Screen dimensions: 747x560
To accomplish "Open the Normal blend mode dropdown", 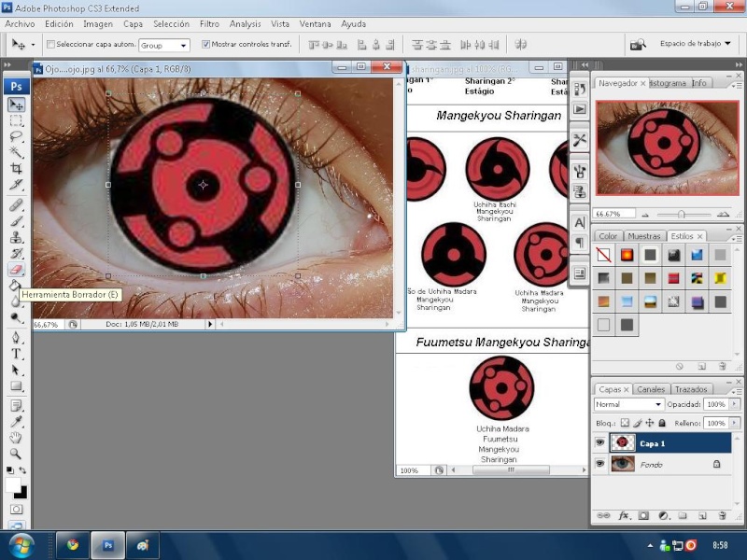I will tap(628, 404).
